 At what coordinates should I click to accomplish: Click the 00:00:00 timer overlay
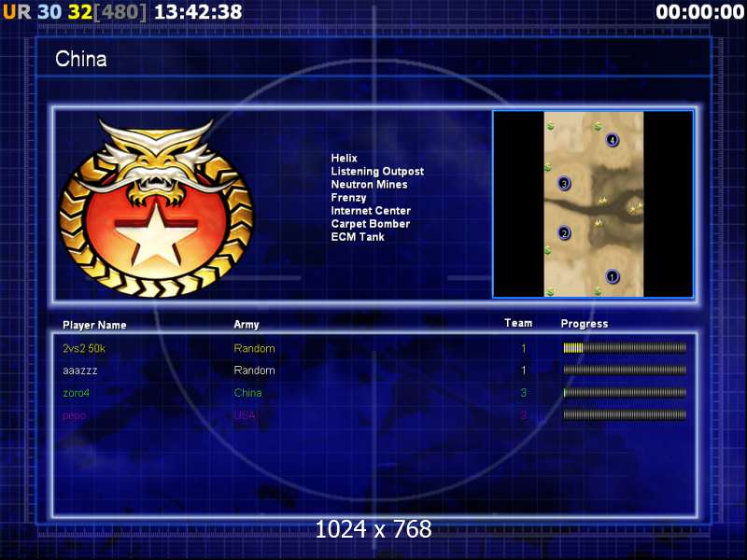699,12
